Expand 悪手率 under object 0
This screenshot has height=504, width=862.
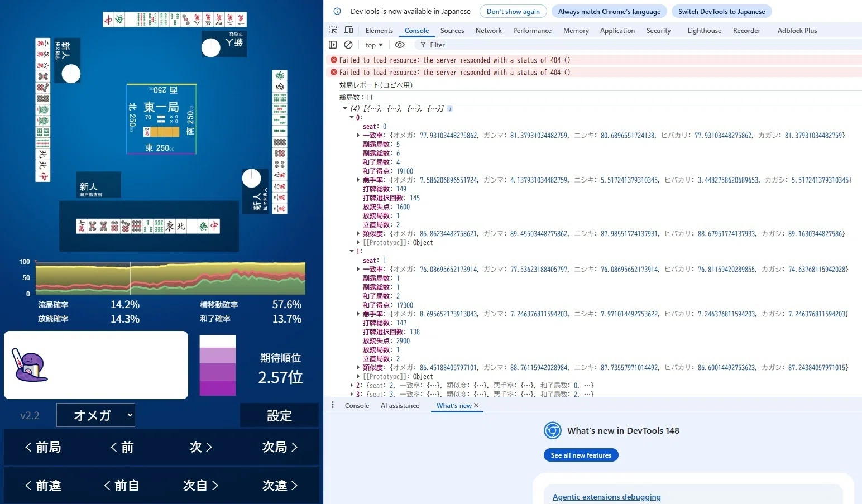pos(358,180)
